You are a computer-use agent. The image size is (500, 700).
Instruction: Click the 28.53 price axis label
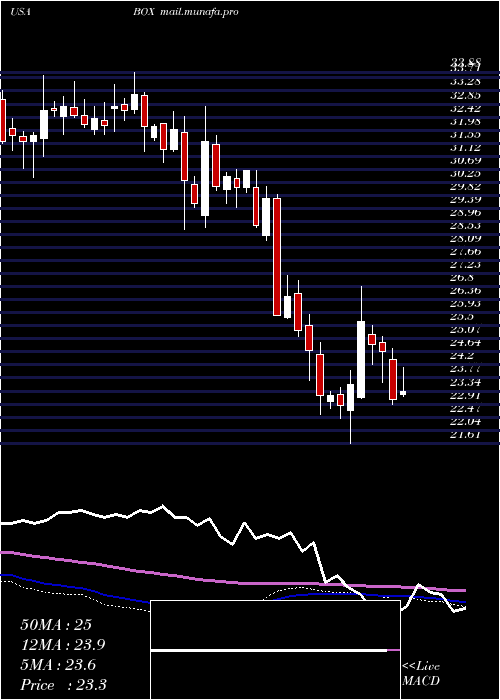(x=465, y=226)
